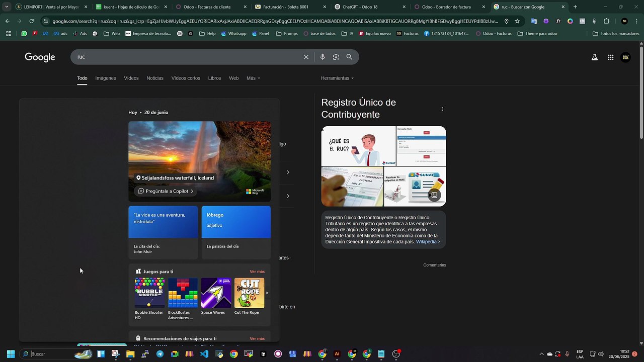Viewport: 644px width, 362px height.
Task: Open the tab search dropdown
Action: pyautogui.click(x=7, y=7)
